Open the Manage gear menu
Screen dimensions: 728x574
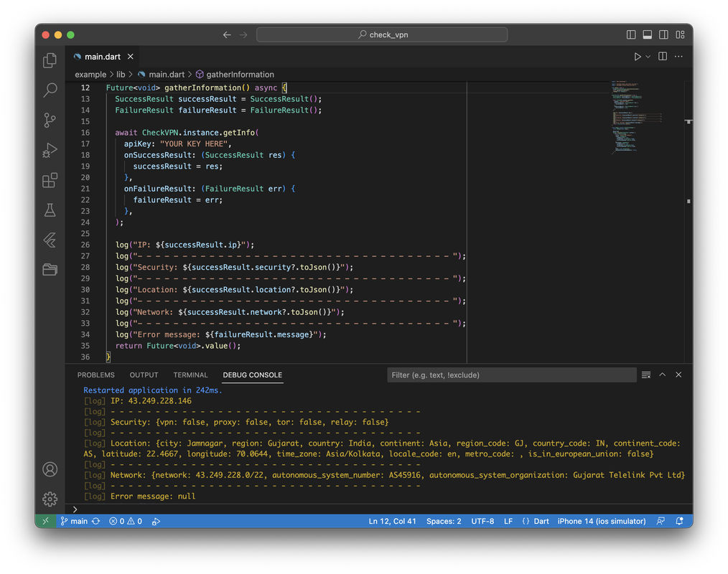point(50,499)
